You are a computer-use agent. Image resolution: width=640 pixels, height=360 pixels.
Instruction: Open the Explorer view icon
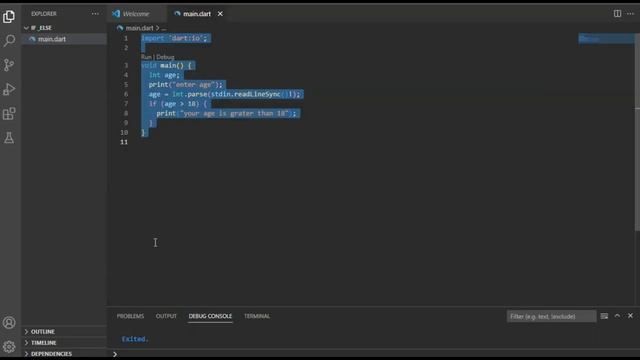9,16
